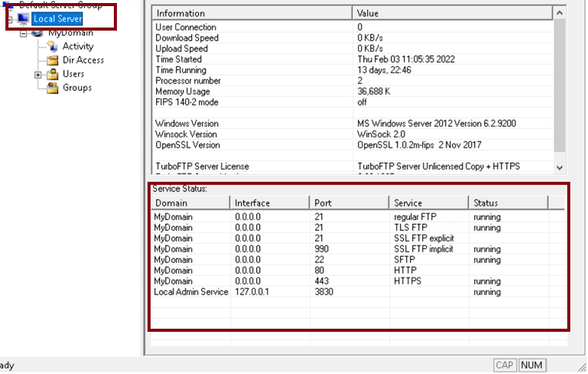Open Activity tree item
The image size is (588, 374).
tap(78, 46)
